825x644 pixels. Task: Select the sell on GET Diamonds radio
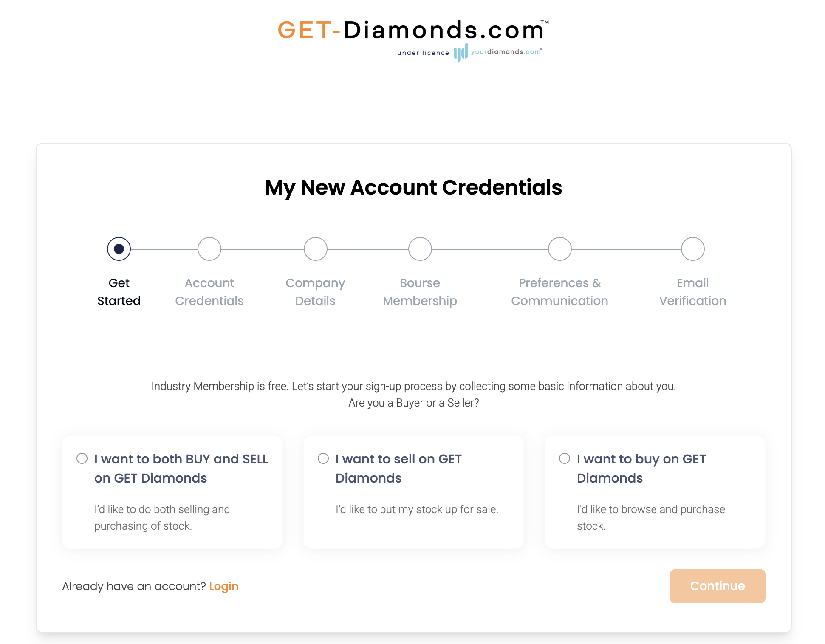(323, 458)
